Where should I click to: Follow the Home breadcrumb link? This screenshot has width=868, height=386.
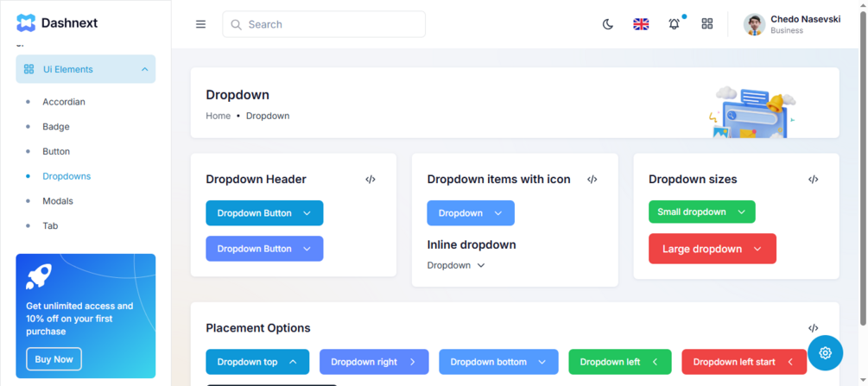point(218,116)
